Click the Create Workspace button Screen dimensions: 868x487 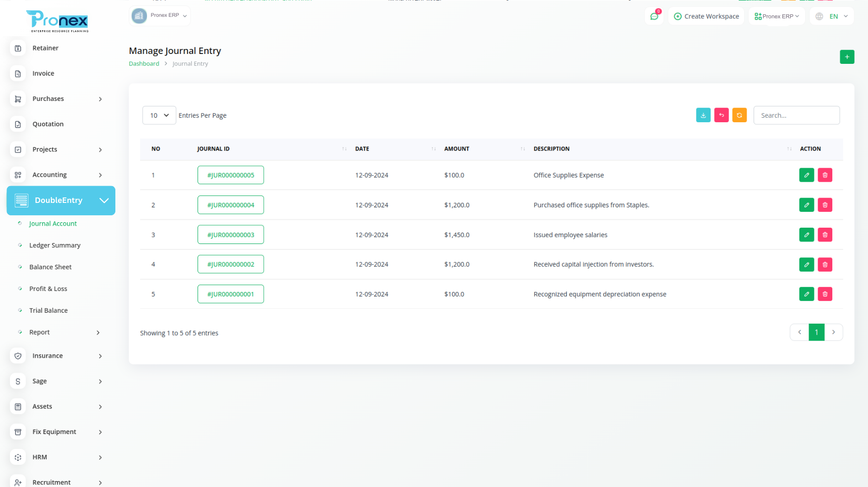coord(706,16)
